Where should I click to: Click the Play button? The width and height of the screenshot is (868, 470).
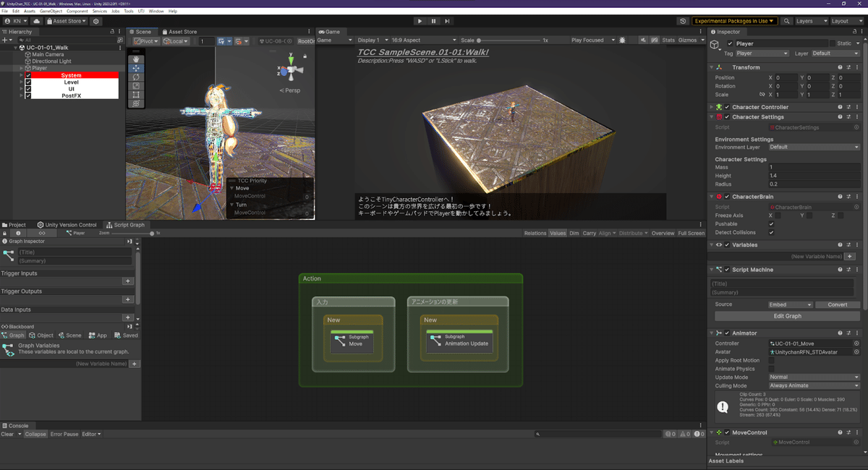point(420,21)
